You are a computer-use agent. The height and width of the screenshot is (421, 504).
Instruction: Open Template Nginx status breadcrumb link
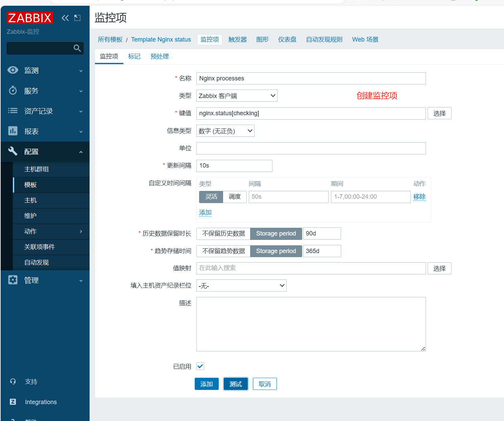point(161,40)
